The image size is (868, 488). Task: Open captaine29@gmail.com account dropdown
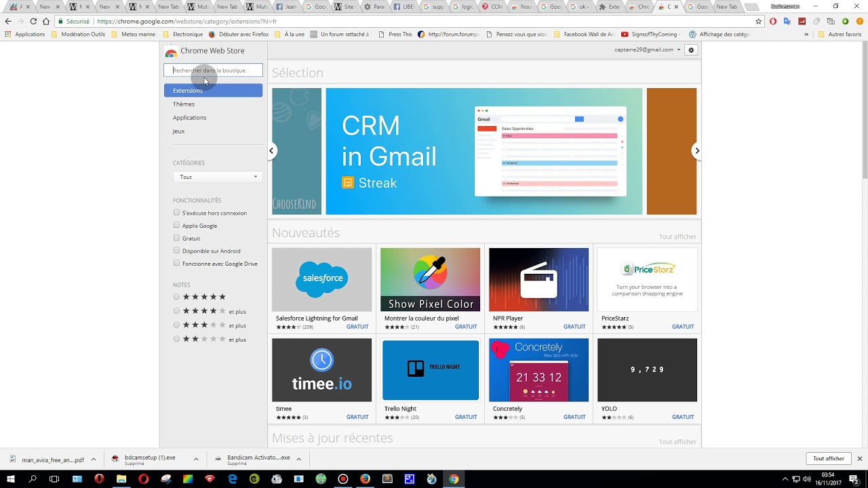click(648, 50)
